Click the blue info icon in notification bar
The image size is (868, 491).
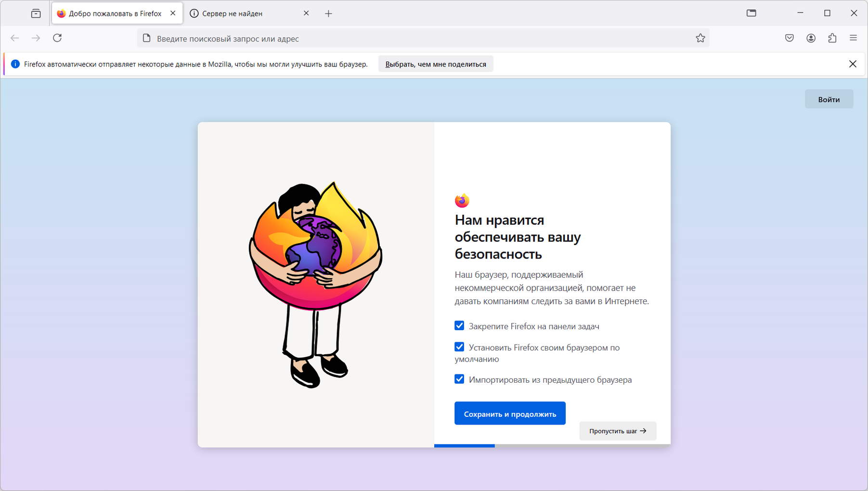[x=15, y=64]
